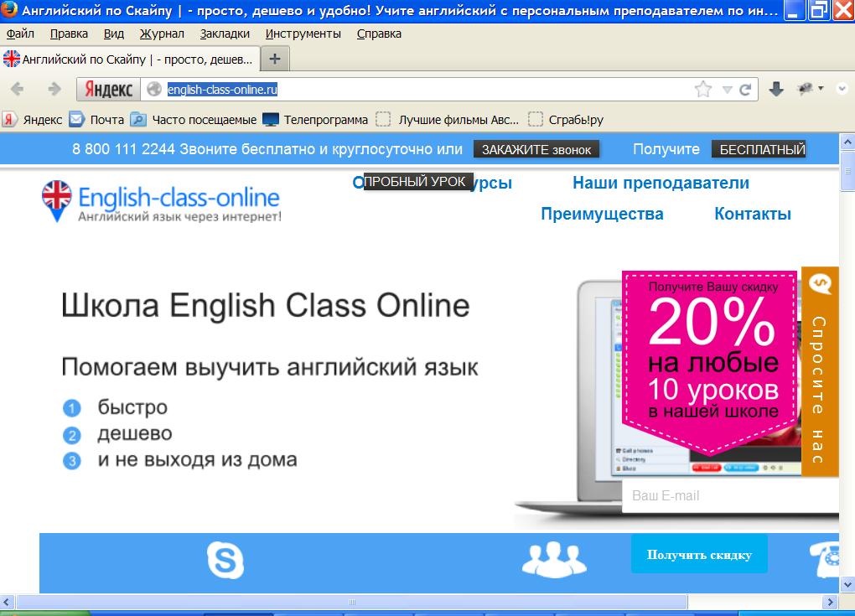
Task: Click the дешево list item
Action: coord(135,433)
